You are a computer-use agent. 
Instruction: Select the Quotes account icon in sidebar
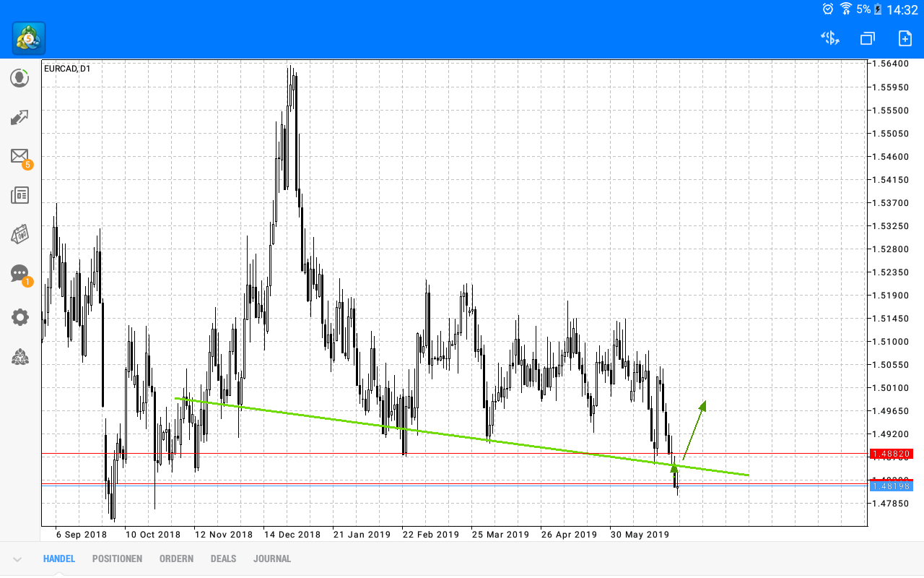pyautogui.click(x=19, y=77)
